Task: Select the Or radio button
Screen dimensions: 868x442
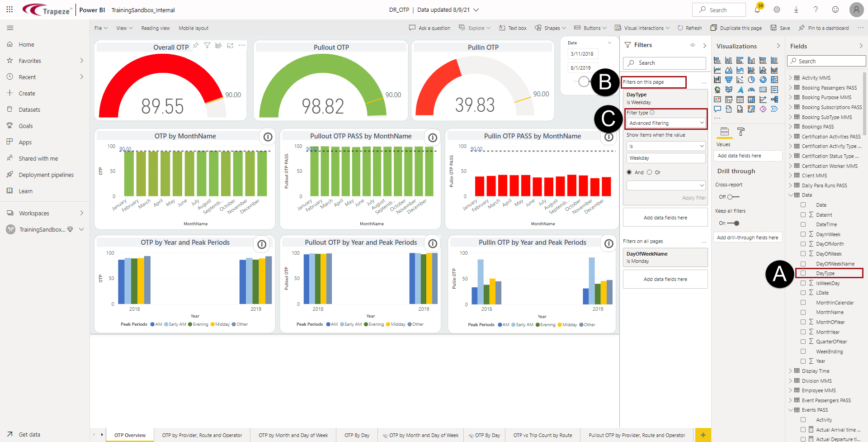Action: [x=650, y=172]
